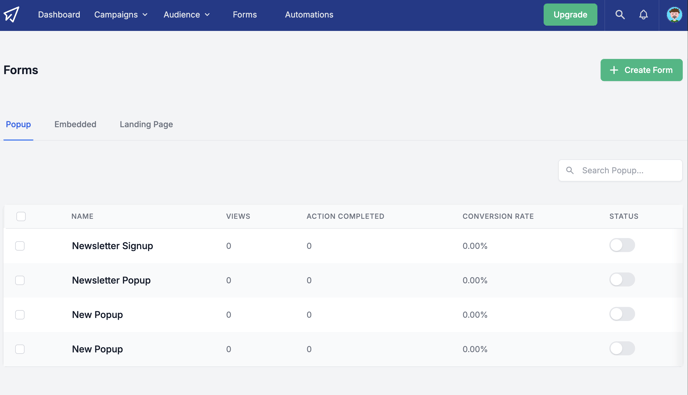Image resolution: width=688 pixels, height=395 pixels.
Task: Tick the checkbox beside Newsletter Signup
Action: click(20, 246)
